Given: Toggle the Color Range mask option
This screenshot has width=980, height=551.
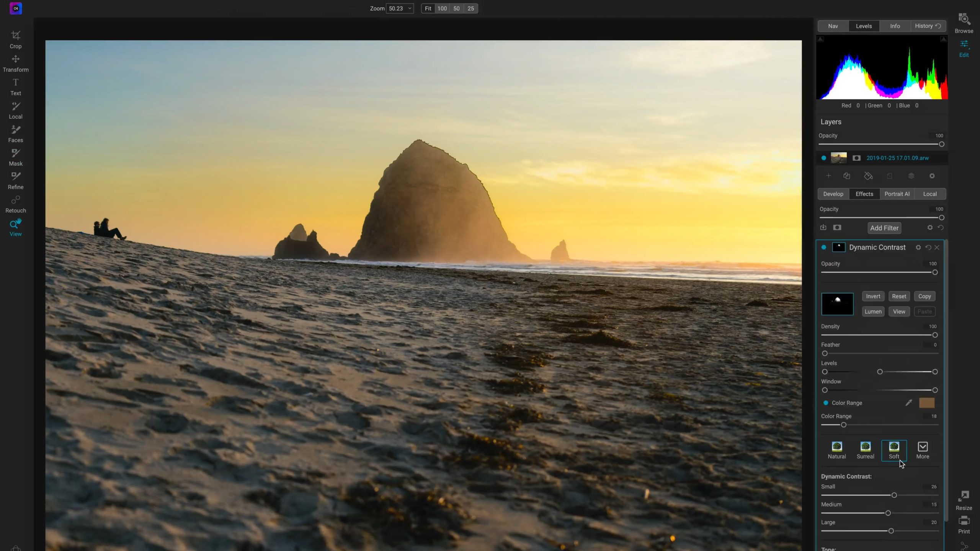Looking at the screenshot, I should [x=826, y=403].
